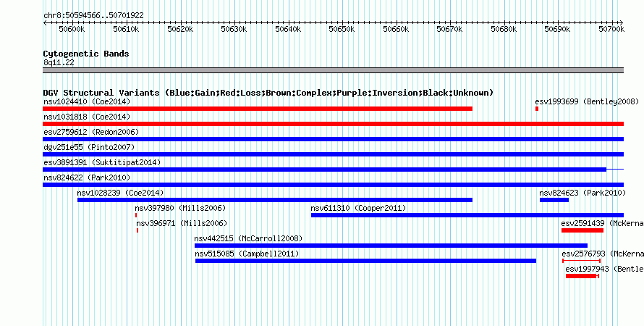The height and width of the screenshot is (326, 644).
Task: Click the 50670k ruler tick label
Action: (x=450, y=29)
